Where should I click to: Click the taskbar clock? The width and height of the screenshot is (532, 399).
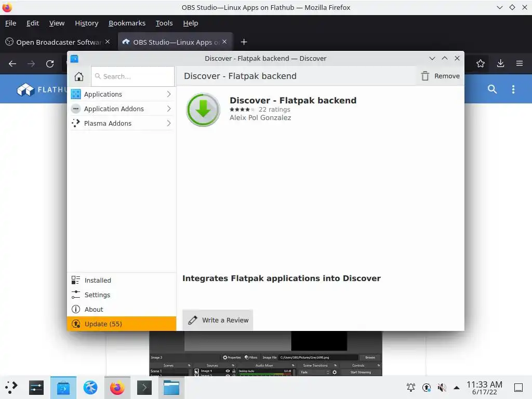pyautogui.click(x=484, y=388)
